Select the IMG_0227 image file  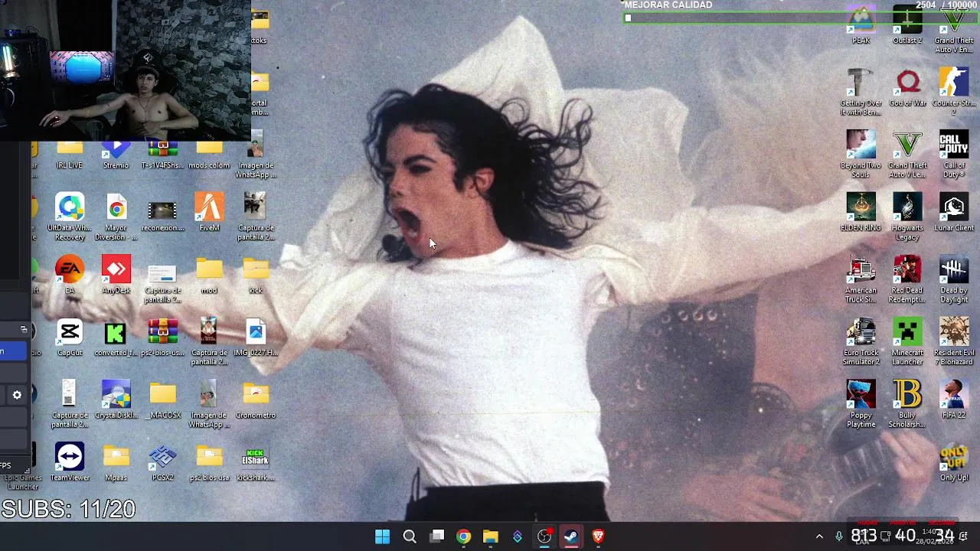(x=256, y=337)
